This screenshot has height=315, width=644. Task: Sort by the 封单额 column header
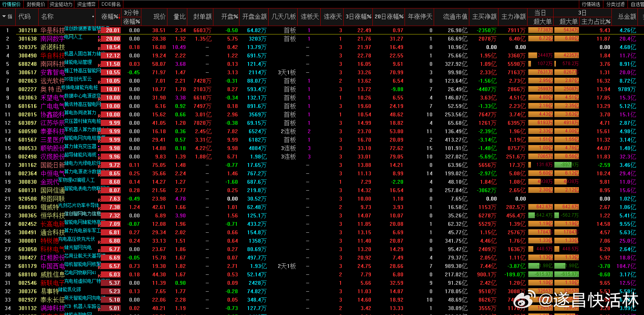202,16
